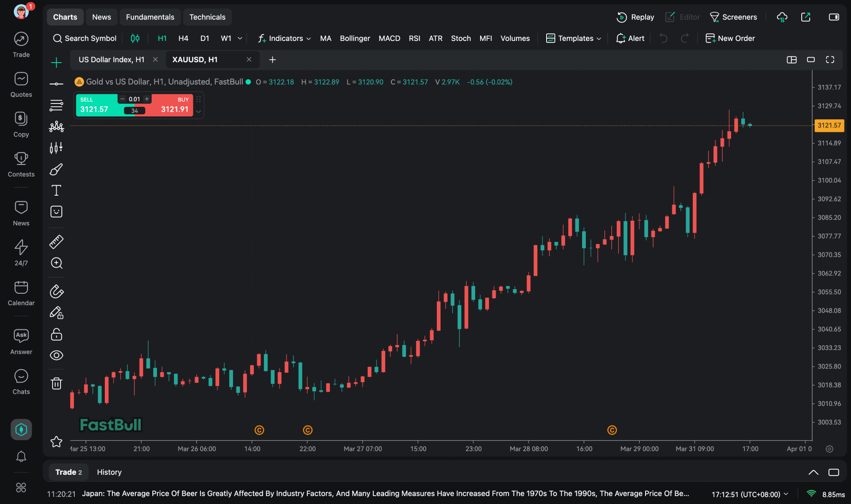Select the text annotation tool
Image resolution: width=851 pixels, height=504 pixels.
tap(56, 190)
